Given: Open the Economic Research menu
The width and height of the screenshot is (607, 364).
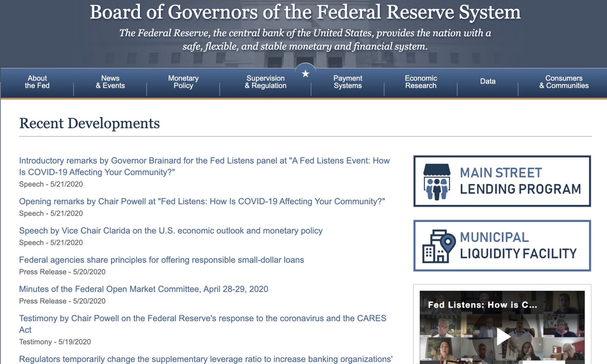Looking at the screenshot, I should click(x=421, y=82).
